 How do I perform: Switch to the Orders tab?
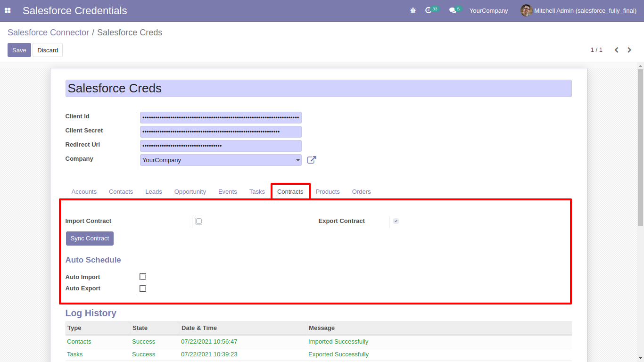point(361,192)
